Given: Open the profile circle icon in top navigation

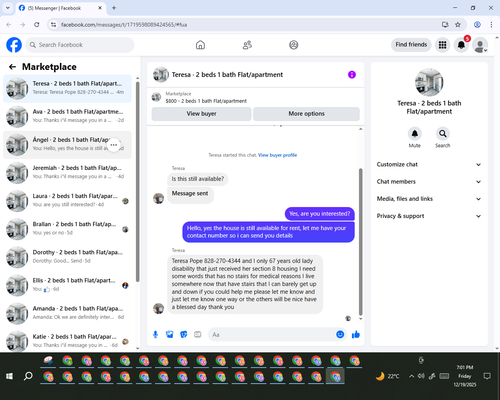Looking at the screenshot, I should coord(294,45).
